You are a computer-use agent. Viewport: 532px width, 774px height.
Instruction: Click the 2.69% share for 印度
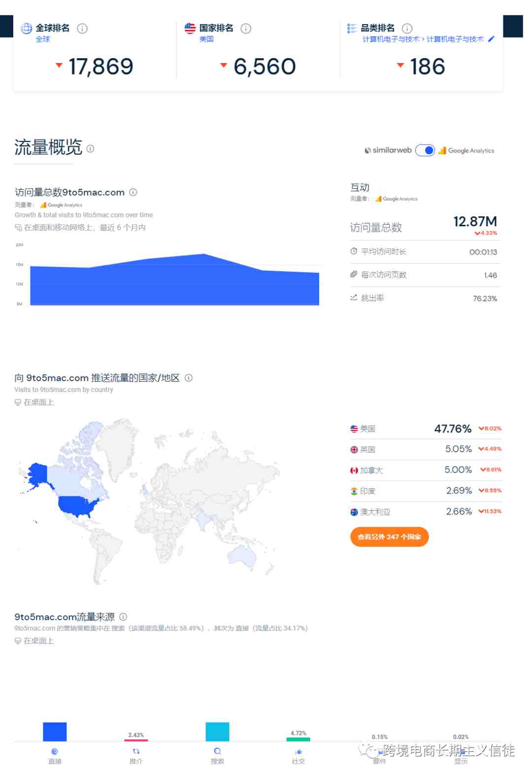(x=459, y=491)
